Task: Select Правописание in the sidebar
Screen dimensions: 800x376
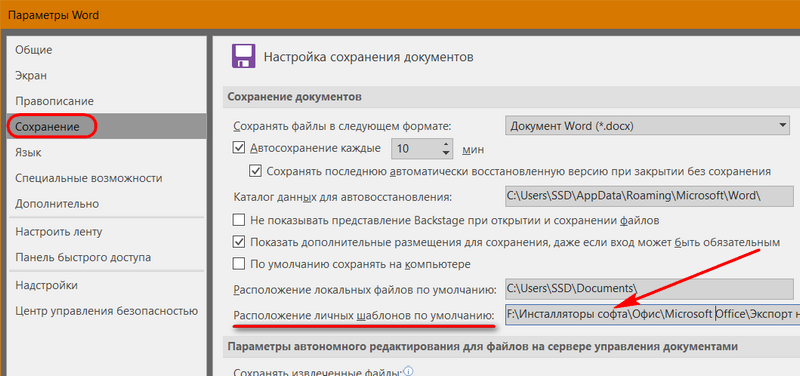Action: 55,101
